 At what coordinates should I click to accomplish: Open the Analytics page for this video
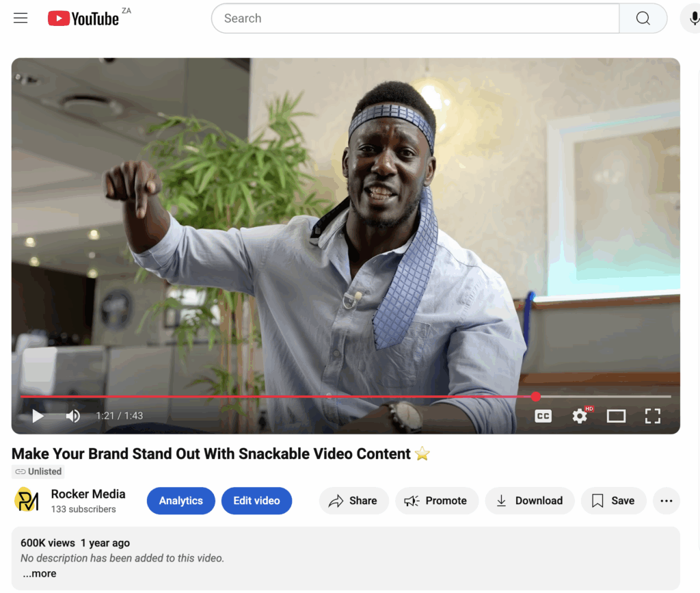click(x=180, y=501)
